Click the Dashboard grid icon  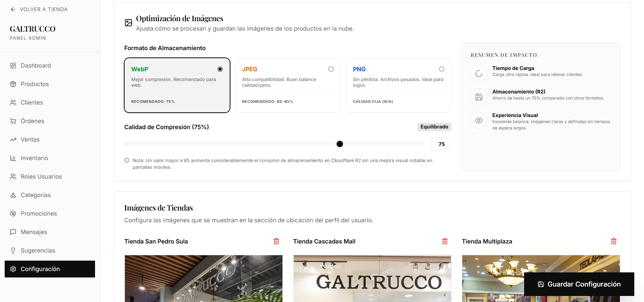[13, 66]
